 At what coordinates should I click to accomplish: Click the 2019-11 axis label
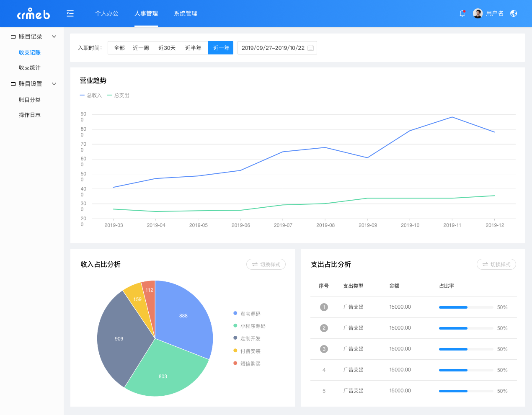tap(452, 225)
